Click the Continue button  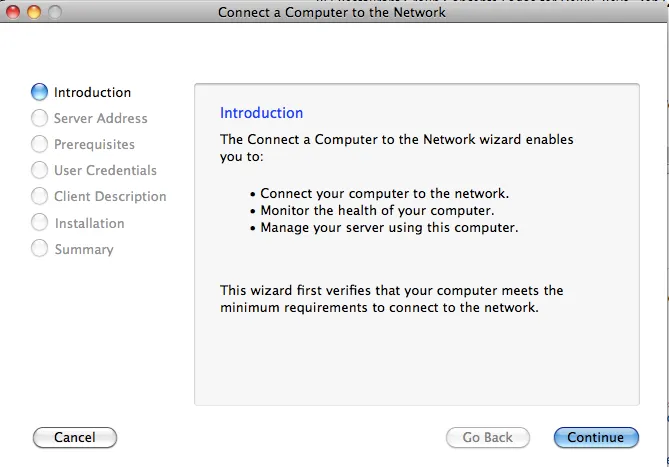[x=596, y=437]
